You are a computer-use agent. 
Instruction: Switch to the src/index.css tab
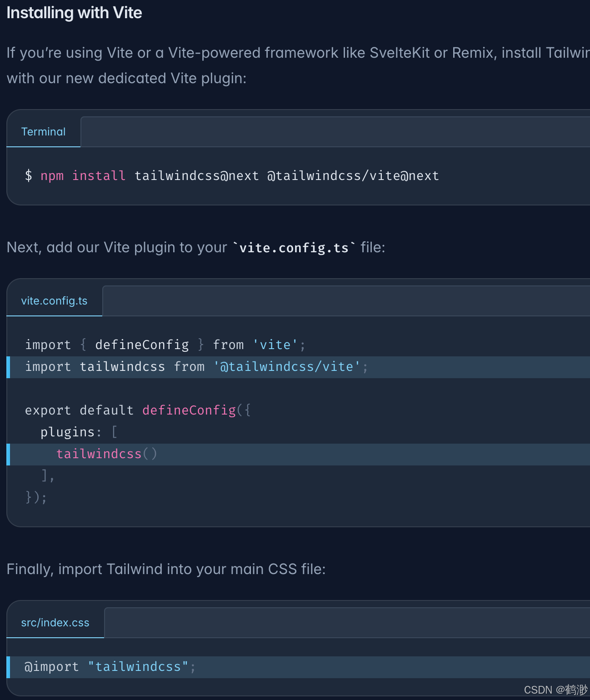[x=55, y=623]
